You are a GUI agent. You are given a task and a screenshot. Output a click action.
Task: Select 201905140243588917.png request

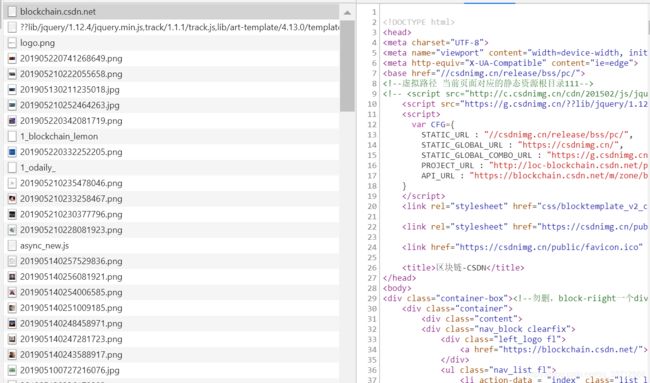click(171, 355)
